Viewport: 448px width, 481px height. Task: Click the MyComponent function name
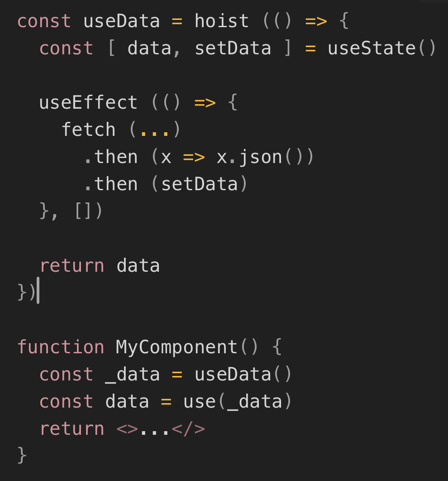point(176,347)
